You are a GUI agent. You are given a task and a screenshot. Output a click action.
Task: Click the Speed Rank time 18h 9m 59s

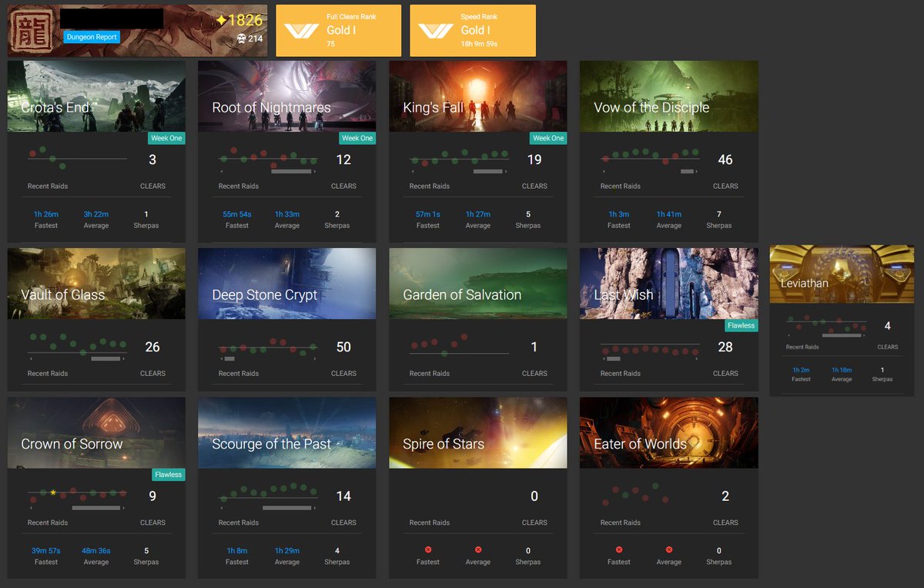point(479,44)
